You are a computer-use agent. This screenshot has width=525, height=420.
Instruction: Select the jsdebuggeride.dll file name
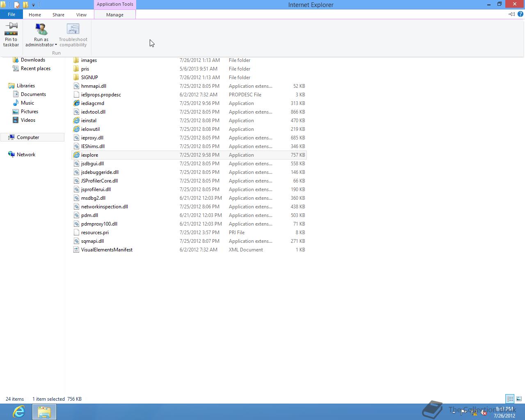100,172
